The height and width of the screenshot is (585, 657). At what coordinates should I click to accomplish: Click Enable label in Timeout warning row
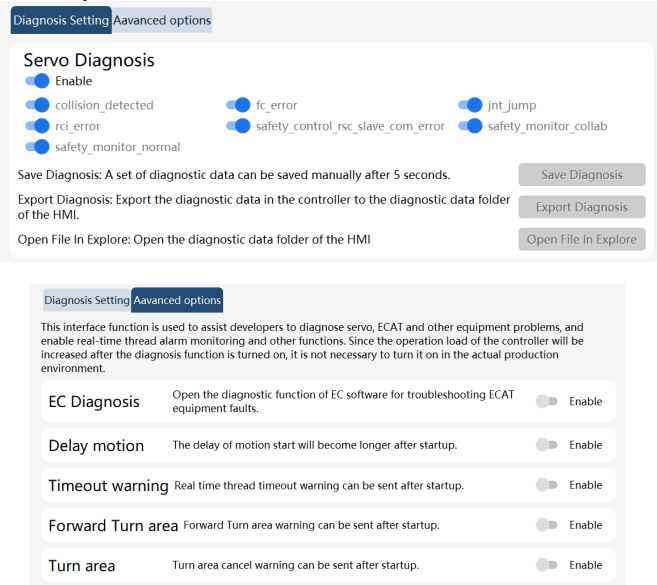tap(586, 485)
